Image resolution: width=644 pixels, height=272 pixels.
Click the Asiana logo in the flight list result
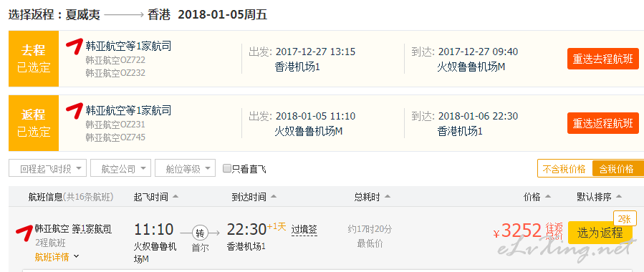(24, 233)
